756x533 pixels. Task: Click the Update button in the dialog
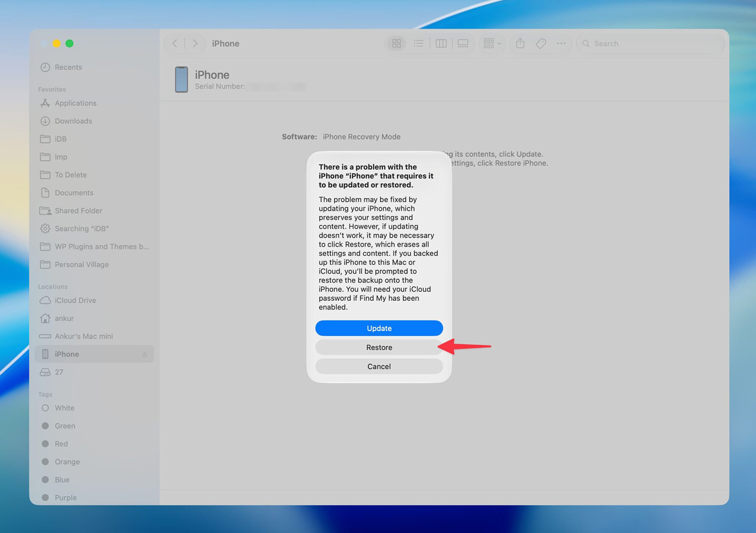click(x=379, y=328)
